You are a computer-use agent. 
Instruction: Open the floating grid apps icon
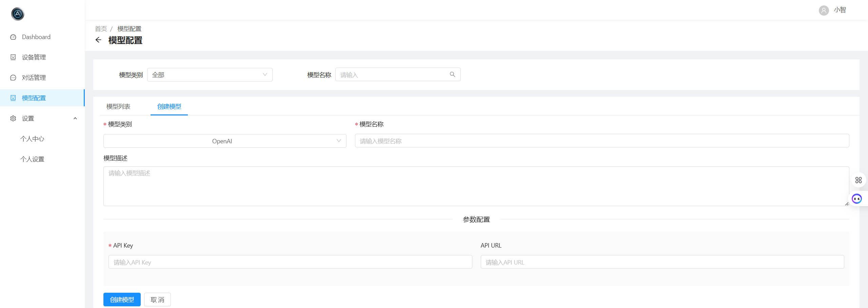[858, 180]
